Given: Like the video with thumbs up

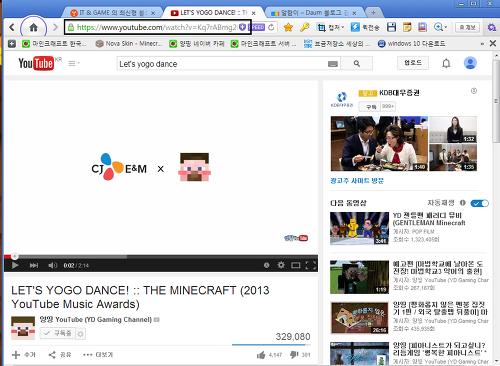Looking at the screenshot, I should coord(261,355).
